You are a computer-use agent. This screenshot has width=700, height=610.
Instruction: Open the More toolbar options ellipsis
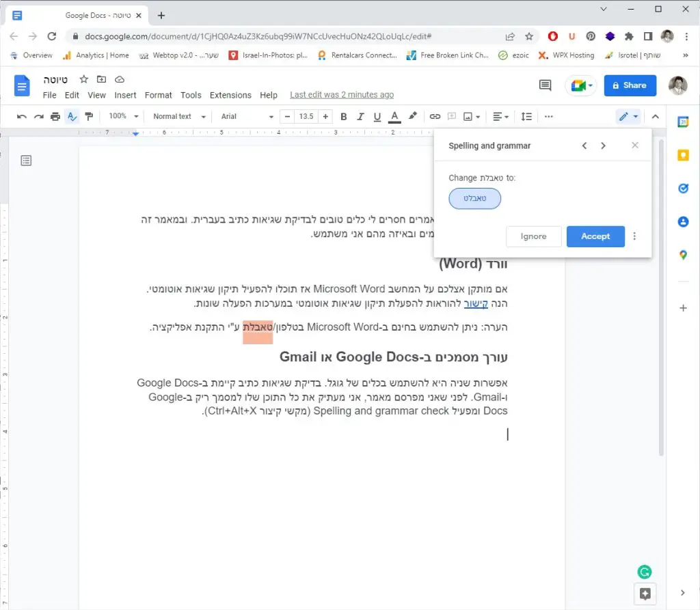tap(549, 116)
